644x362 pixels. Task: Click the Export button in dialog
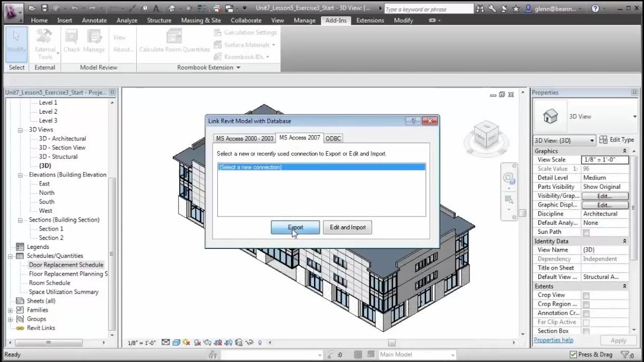click(295, 227)
